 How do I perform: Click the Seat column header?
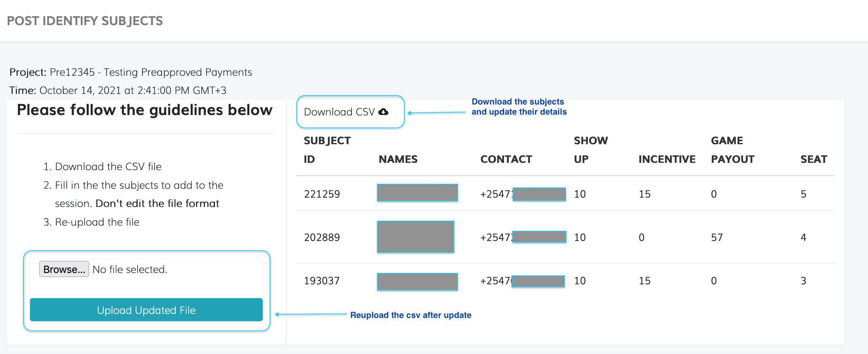point(814,159)
